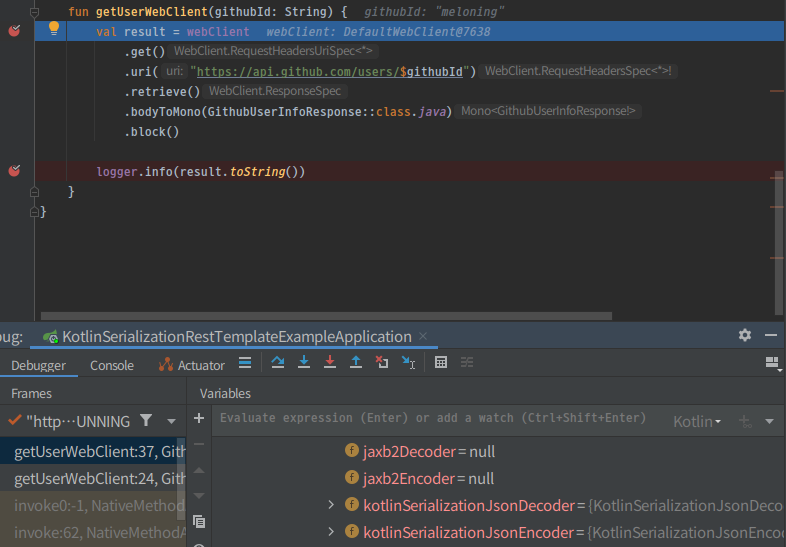Viewport: 786px width, 547px height.
Task: Click the Trace Current Stream Chain icon
Action: pos(467,362)
